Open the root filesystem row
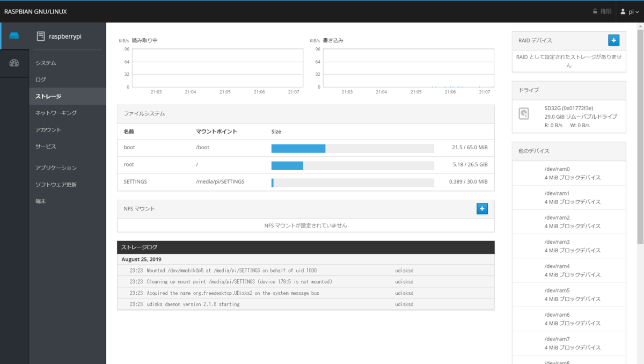 point(305,165)
